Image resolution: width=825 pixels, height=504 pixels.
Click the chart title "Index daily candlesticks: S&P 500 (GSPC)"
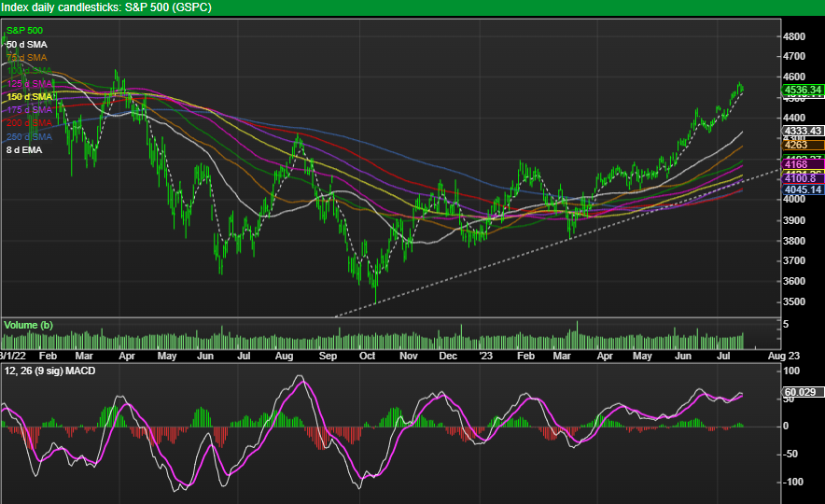pos(105,7)
